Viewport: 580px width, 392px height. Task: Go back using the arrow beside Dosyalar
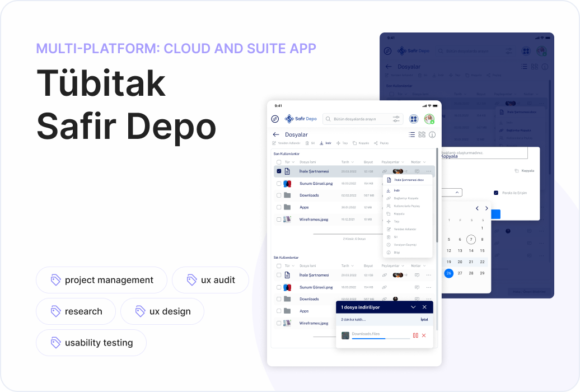click(x=276, y=134)
